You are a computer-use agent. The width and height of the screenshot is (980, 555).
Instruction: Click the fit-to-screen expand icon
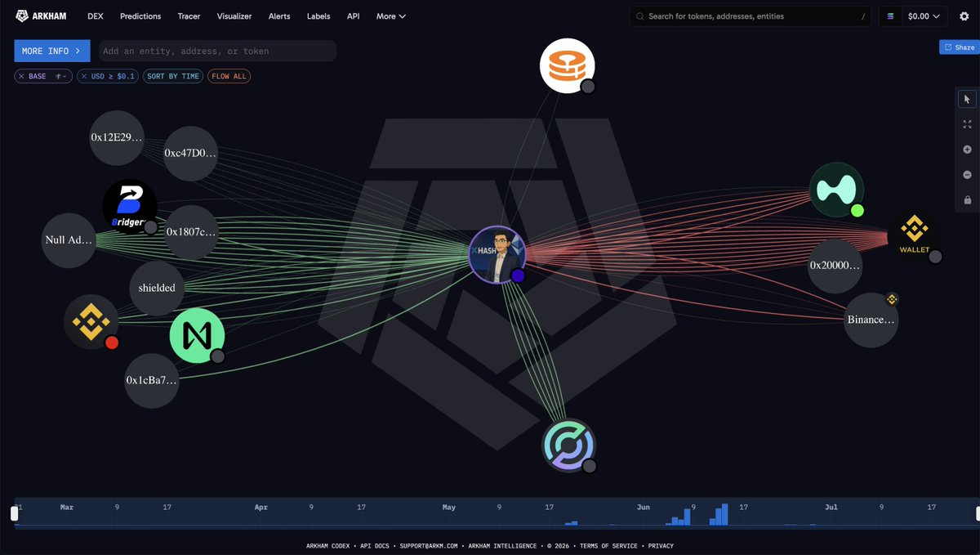[x=967, y=124]
